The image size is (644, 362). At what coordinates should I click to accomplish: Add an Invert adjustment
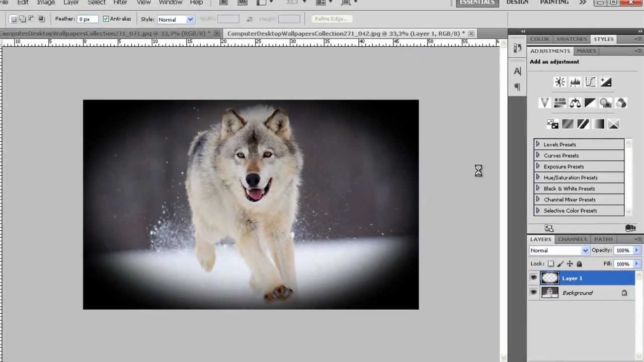552,124
